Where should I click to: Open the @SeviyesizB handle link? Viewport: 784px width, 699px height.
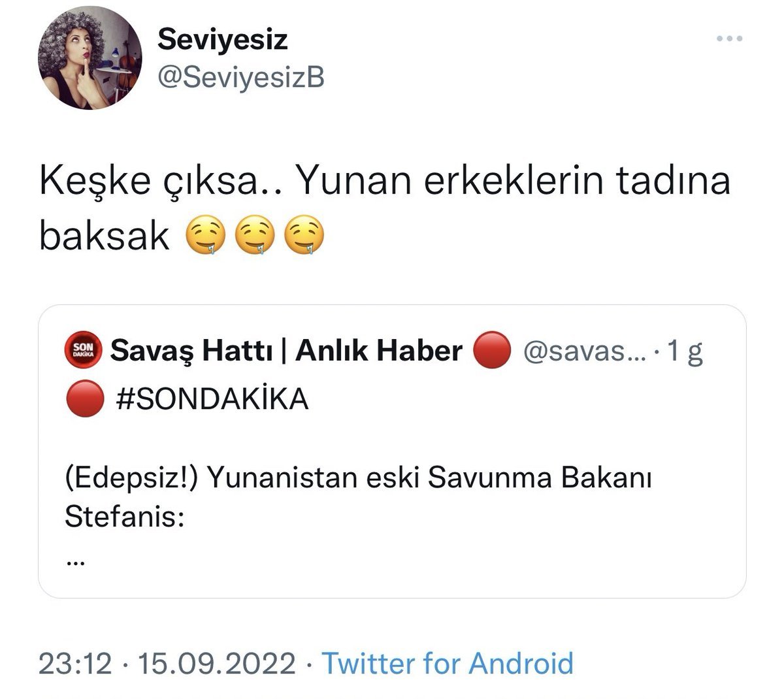point(240,78)
